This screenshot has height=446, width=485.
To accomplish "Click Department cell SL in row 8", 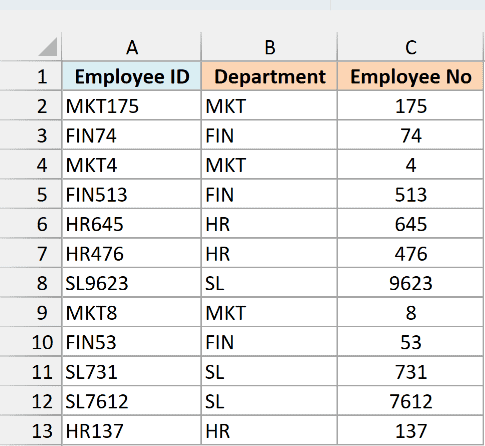I will pos(269,282).
